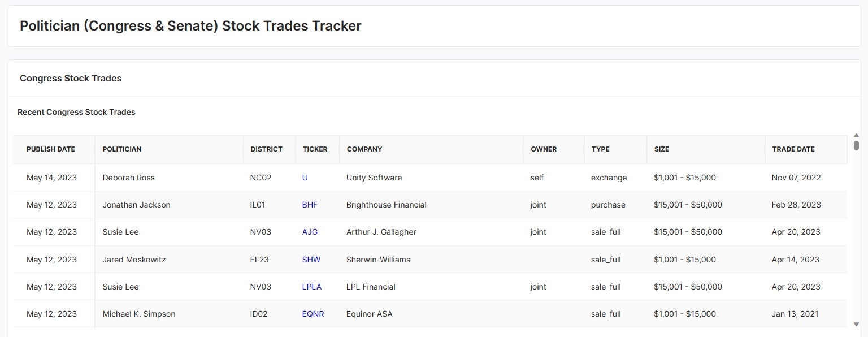The height and width of the screenshot is (337, 868).
Task: Click Susie Lee in the LPLA row
Action: tap(120, 287)
